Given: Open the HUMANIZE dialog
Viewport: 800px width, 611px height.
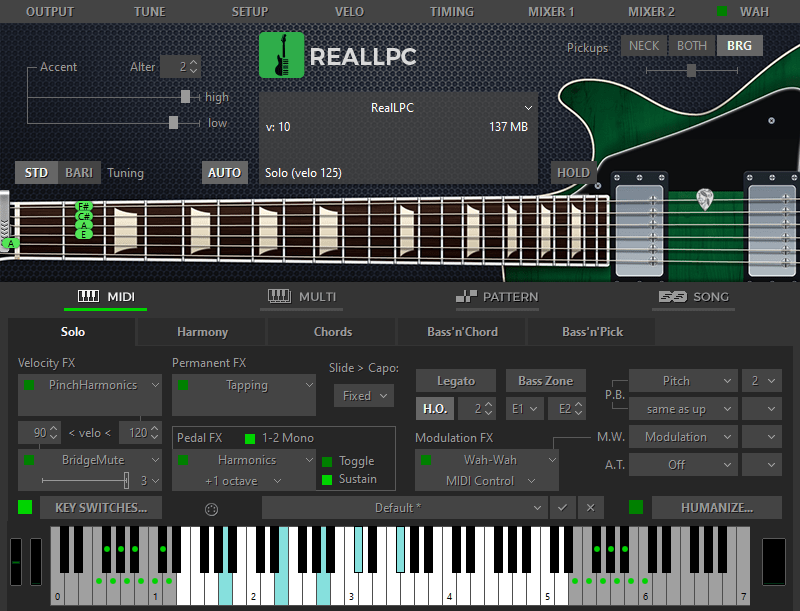Looking at the screenshot, I should pyautogui.click(x=716, y=508).
